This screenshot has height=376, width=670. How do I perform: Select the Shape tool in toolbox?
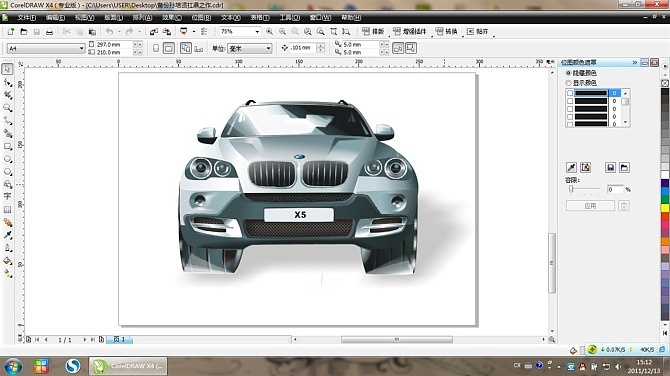click(7, 82)
